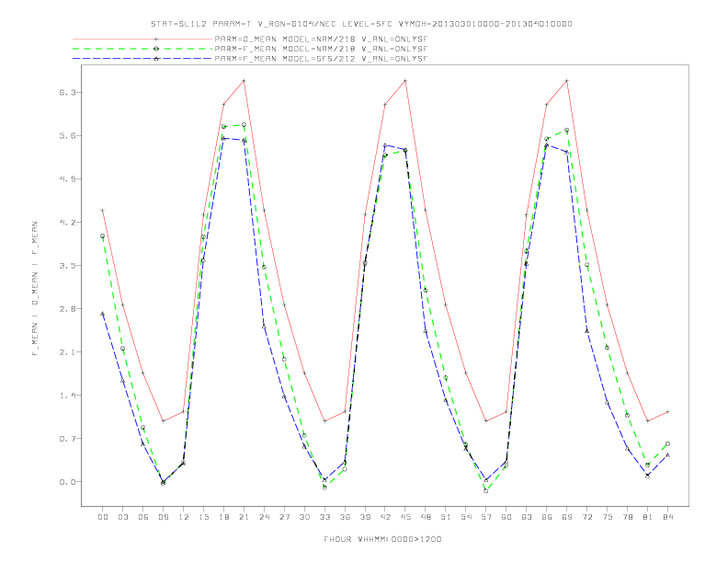Click the blue GFS triangle point at hour 00
Screen dimensions: 728x563
coord(103,314)
